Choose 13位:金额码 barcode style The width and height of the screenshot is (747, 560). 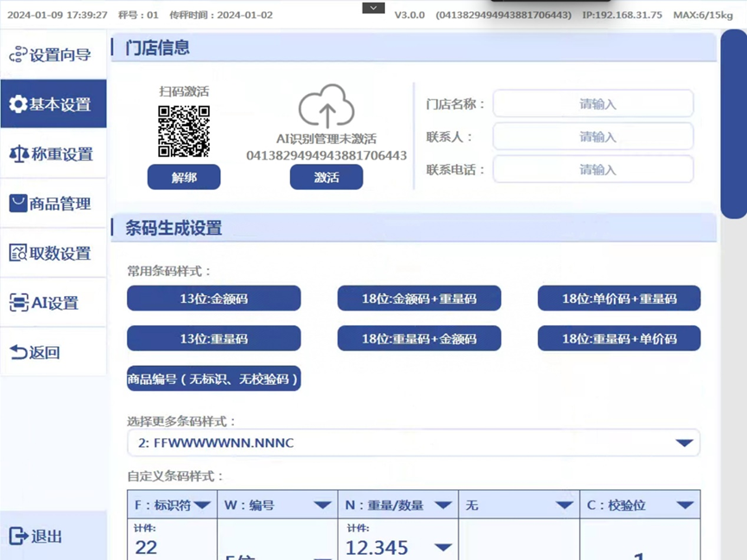click(213, 299)
